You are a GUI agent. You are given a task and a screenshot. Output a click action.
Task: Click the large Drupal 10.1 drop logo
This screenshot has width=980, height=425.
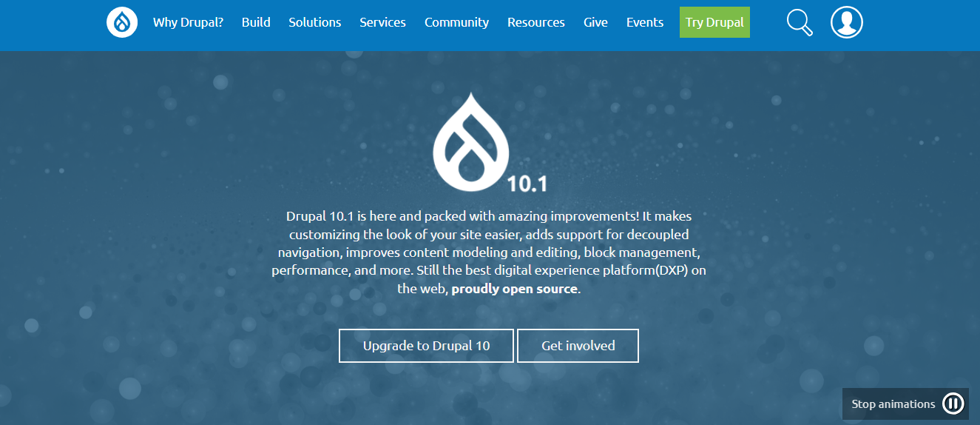(490, 142)
